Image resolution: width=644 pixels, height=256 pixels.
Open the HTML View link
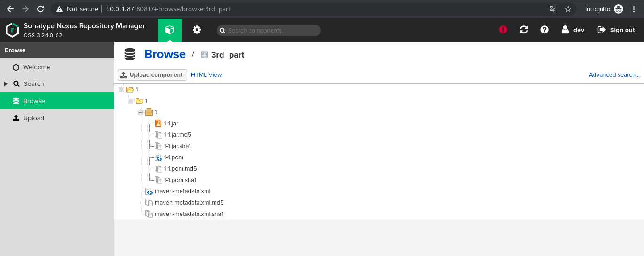click(206, 74)
